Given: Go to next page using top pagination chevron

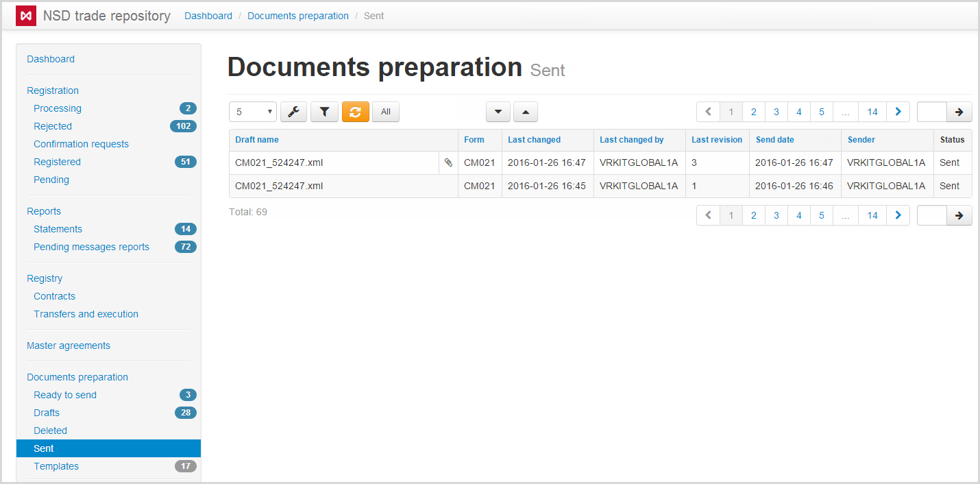Looking at the screenshot, I should 898,112.
